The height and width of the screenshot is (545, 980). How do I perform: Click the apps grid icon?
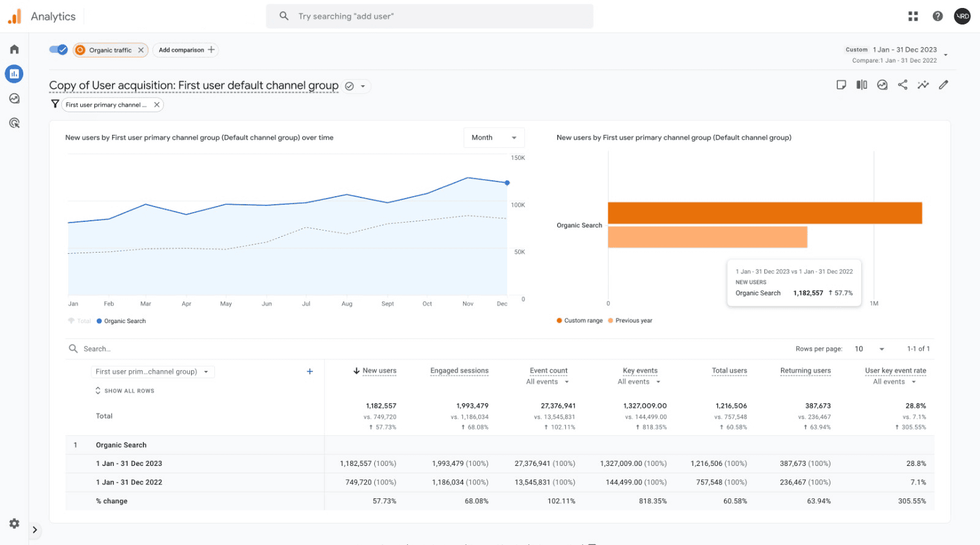click(x=913, y=17)
